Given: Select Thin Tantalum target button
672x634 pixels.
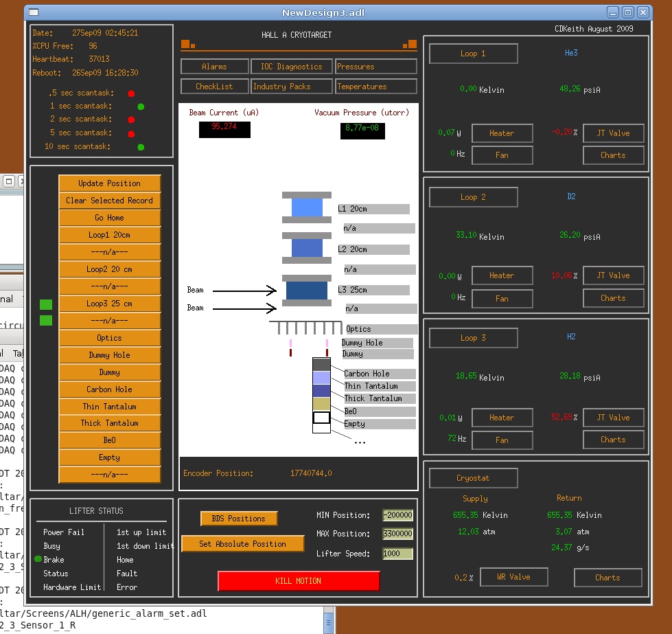Looking at the screenshot, I should pyautogui.click(x=110, y=406).
